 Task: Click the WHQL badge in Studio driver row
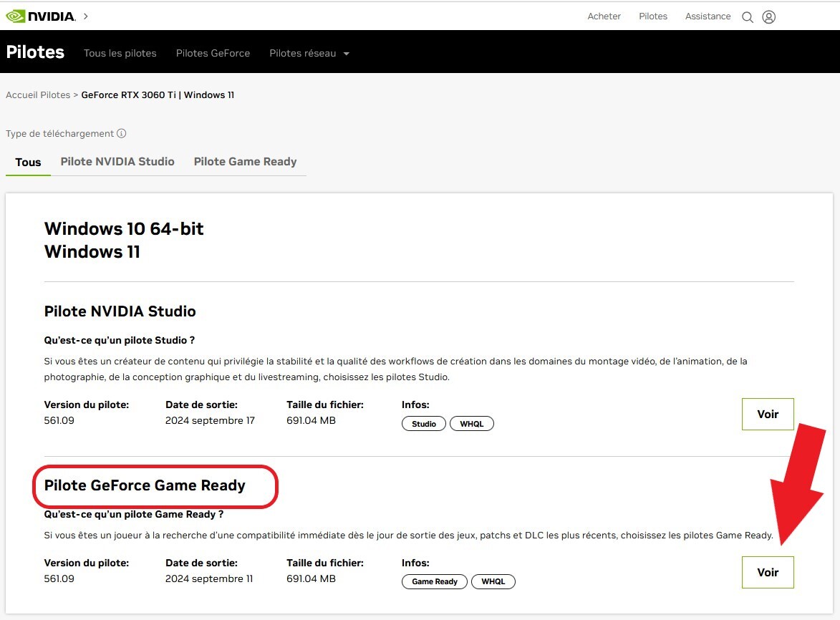471,424
